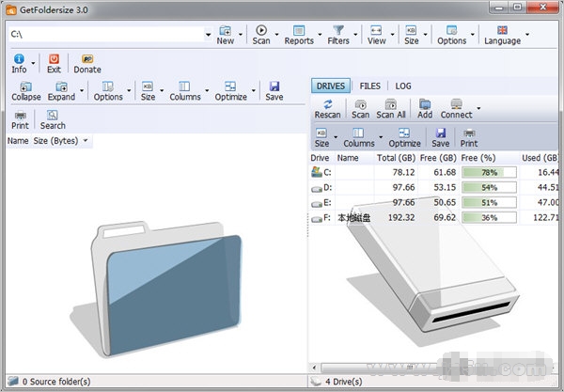This screenshot has height=392, width=564.
Task: Sort by the Free (%) column header
Action: tap(478, 158)
